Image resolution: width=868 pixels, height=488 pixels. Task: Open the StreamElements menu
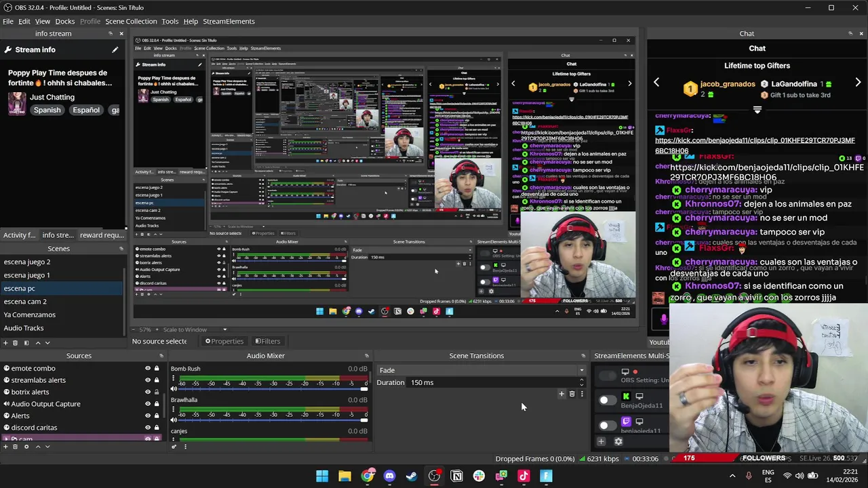coord(229,21)
